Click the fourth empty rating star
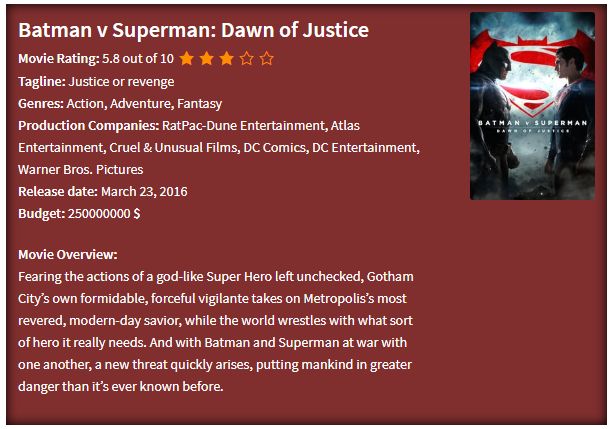Viewport: 610px width, 429px height. (x=247, y=59)
